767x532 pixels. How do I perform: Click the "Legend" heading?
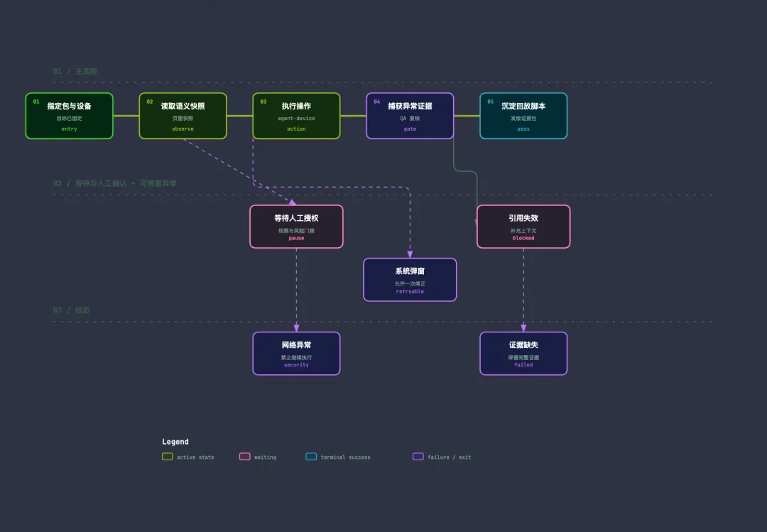pyautogui.click(x=175, y=442)
